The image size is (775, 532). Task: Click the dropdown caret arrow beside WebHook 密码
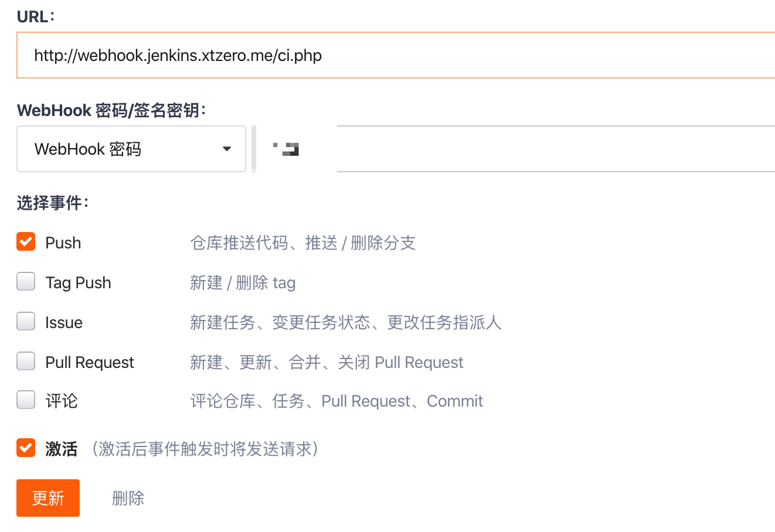227,149
